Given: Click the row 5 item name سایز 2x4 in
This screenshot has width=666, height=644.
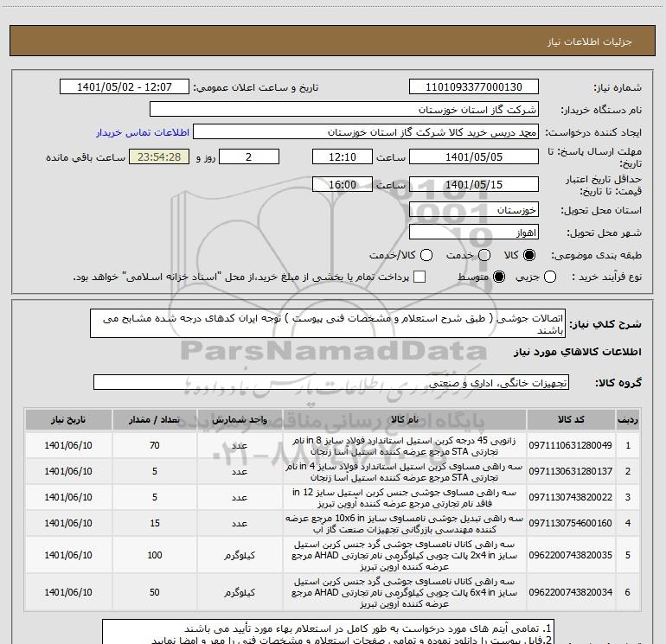Looking at the screenshot, I should pos(405,555).
